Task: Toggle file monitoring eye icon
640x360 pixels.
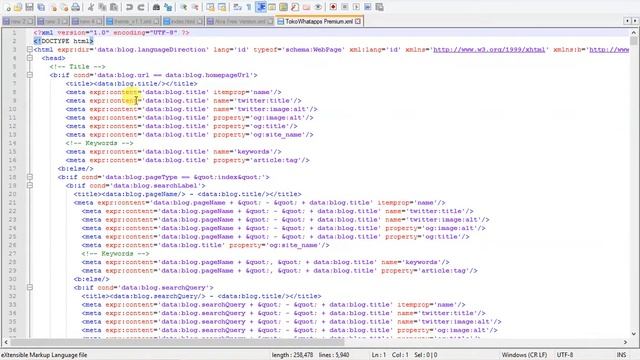Action: tap(318, 7)
